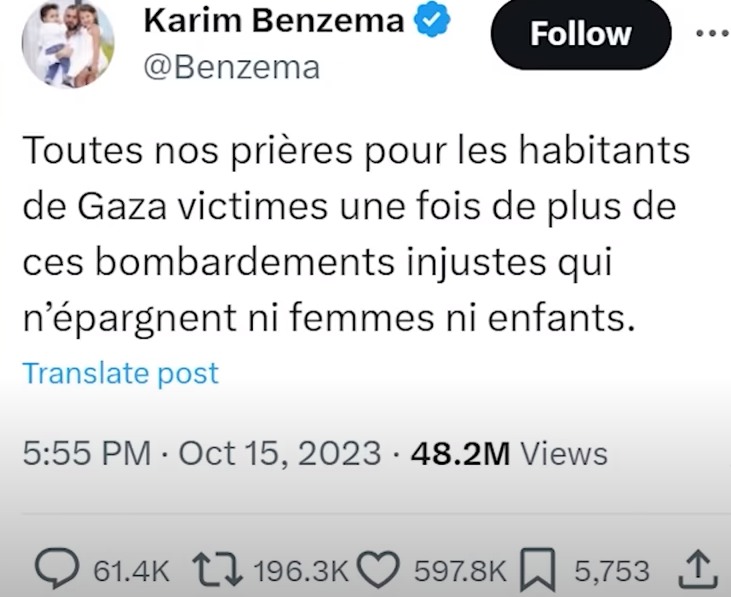
Task: Click the reply speech bubble icon
Action: (x=57, y=568)
